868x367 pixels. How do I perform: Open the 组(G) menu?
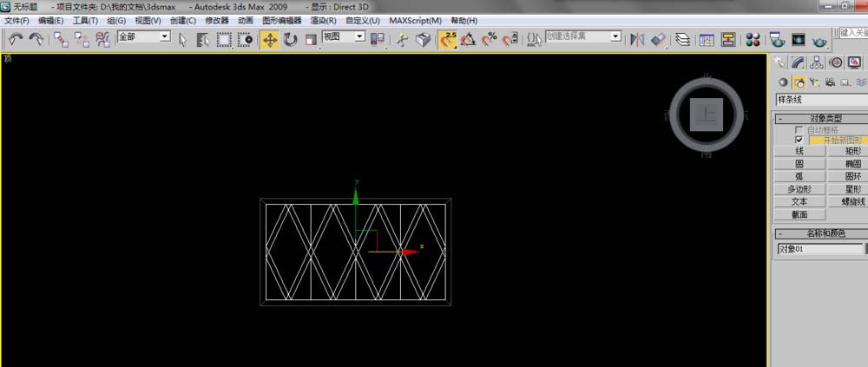coord(116,21)
